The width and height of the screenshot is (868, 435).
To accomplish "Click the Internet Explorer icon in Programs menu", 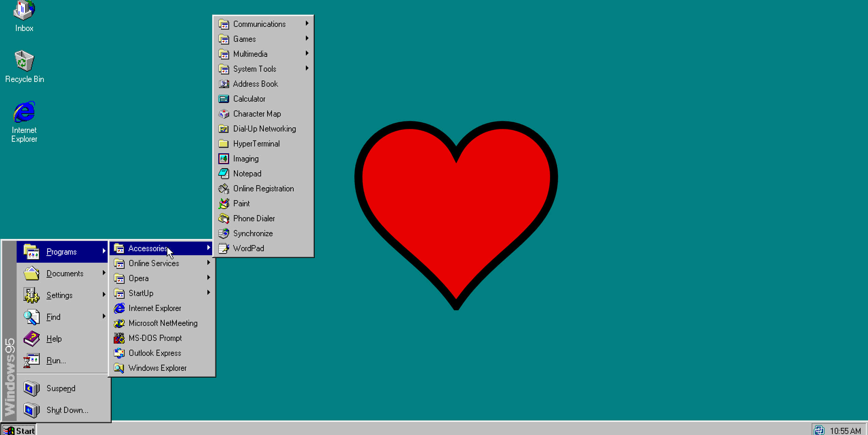I will (119, 308).
